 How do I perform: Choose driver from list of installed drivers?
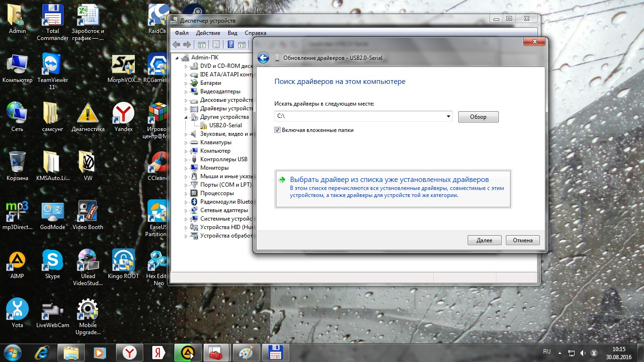click(393, 189)
